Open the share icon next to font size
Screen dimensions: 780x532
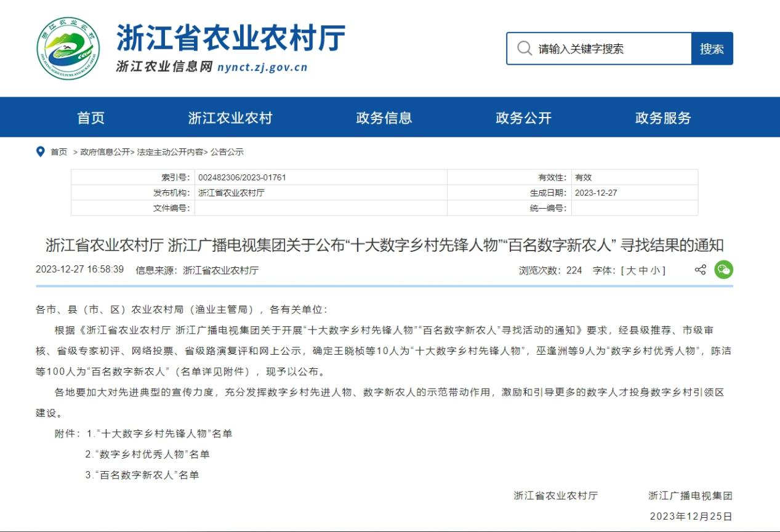[x=700, y=270]
